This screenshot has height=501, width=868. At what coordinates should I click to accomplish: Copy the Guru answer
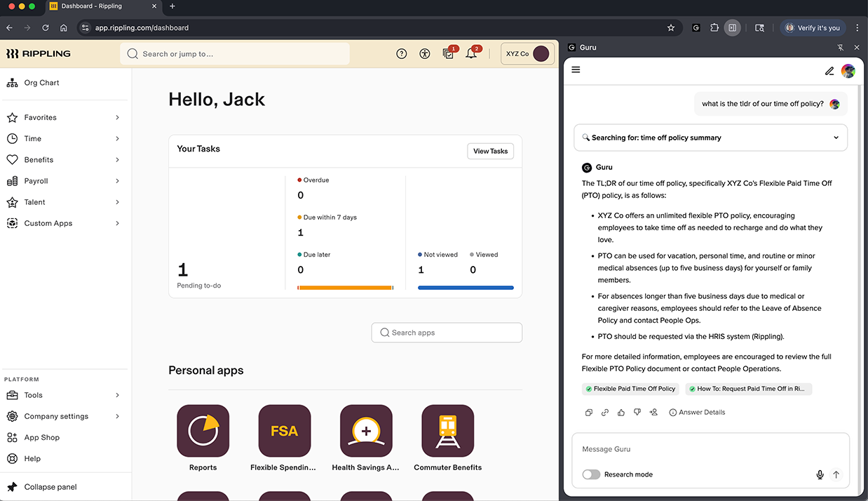pos(589,413)
